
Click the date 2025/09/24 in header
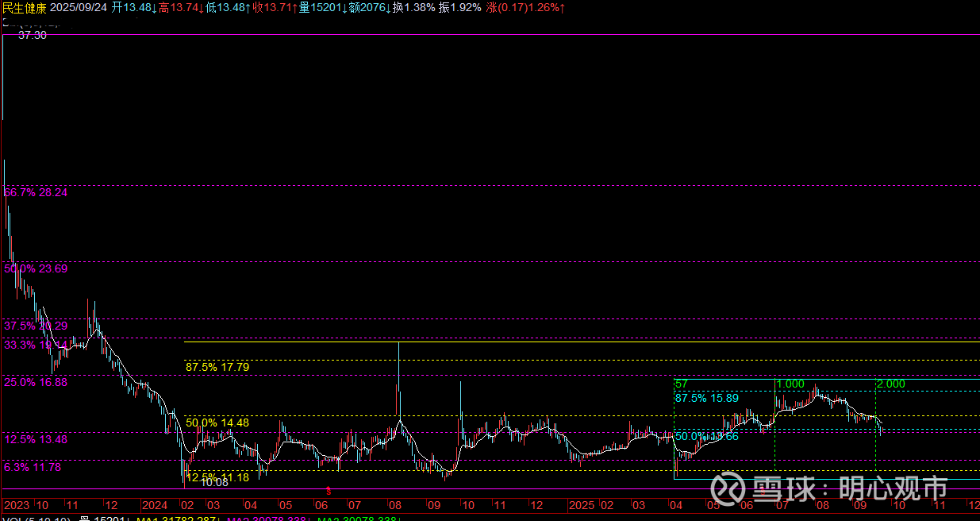coord(79,7)
